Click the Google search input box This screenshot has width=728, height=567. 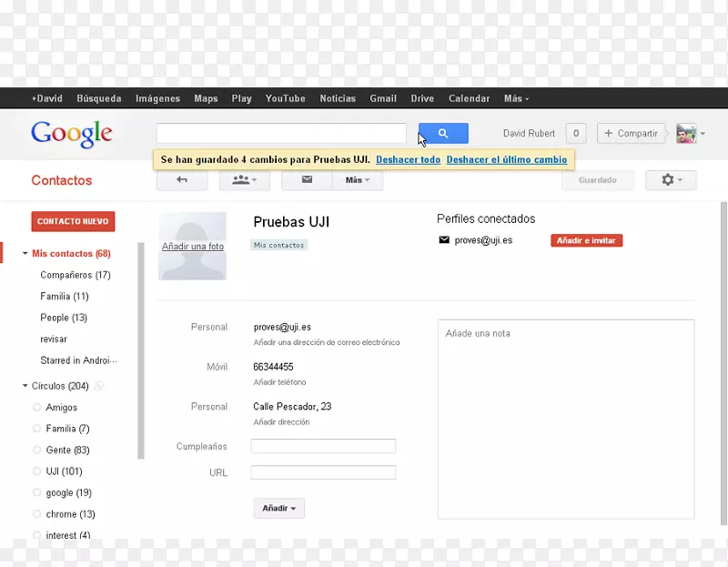click(281, 133)
